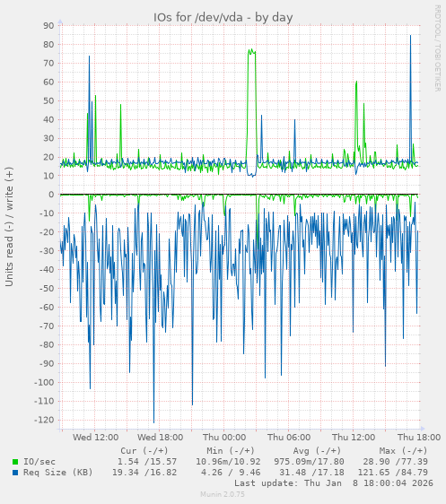Click Req Size max value '121.65 /84.79'
Screen dimensions: 446x504
(393, 473)
